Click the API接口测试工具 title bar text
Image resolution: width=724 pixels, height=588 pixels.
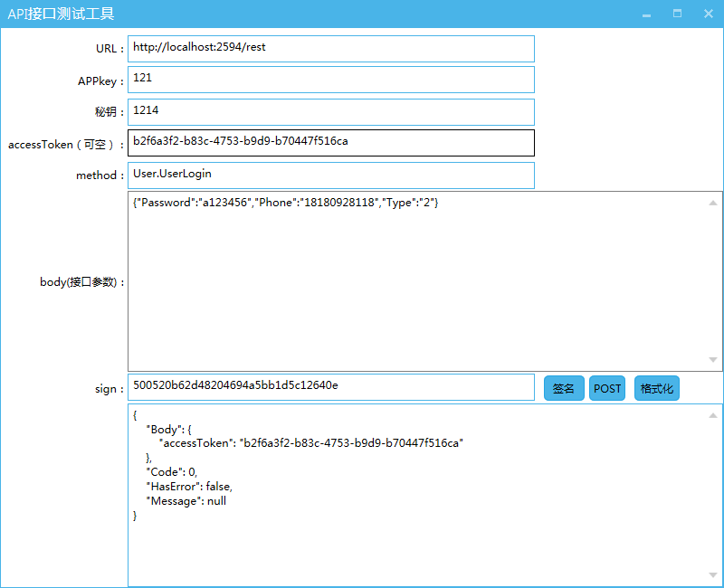click(61, 14)
